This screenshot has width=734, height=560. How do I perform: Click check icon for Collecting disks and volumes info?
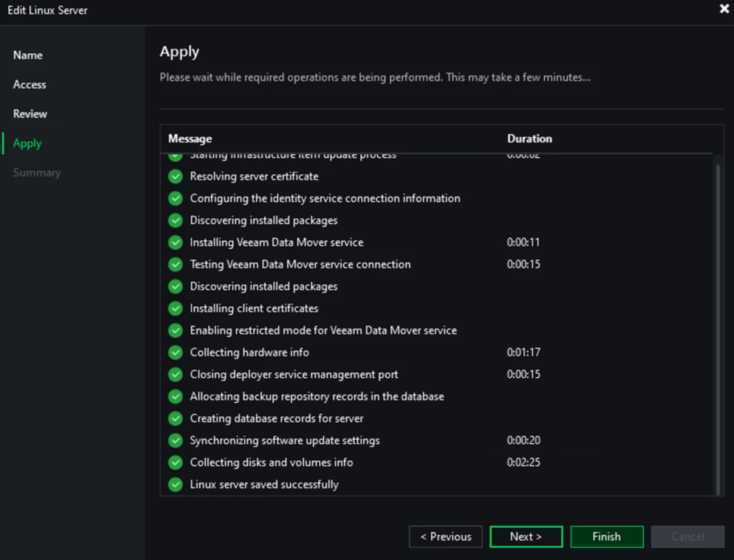pyautogui.click(x=175, y=462)
